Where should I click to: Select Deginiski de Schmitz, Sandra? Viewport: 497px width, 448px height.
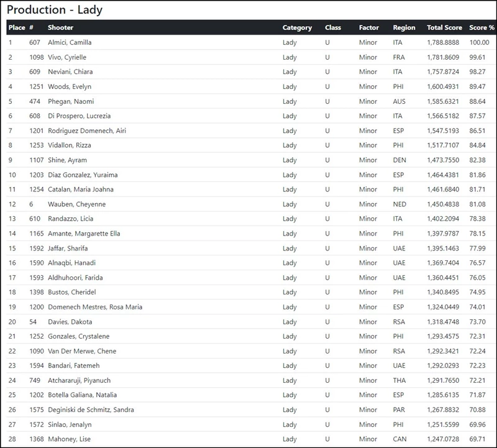point(91,410)
